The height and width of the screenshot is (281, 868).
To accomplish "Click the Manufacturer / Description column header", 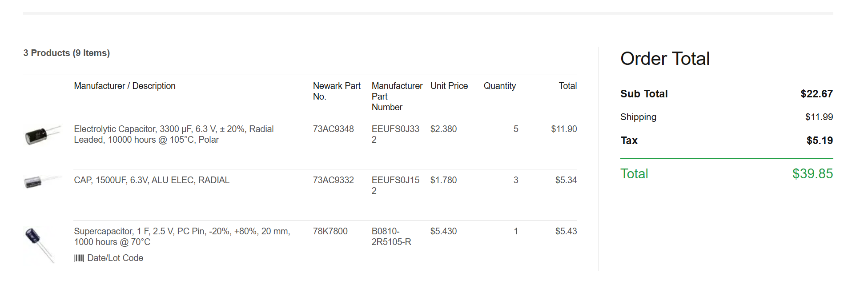I will (125, 86).
